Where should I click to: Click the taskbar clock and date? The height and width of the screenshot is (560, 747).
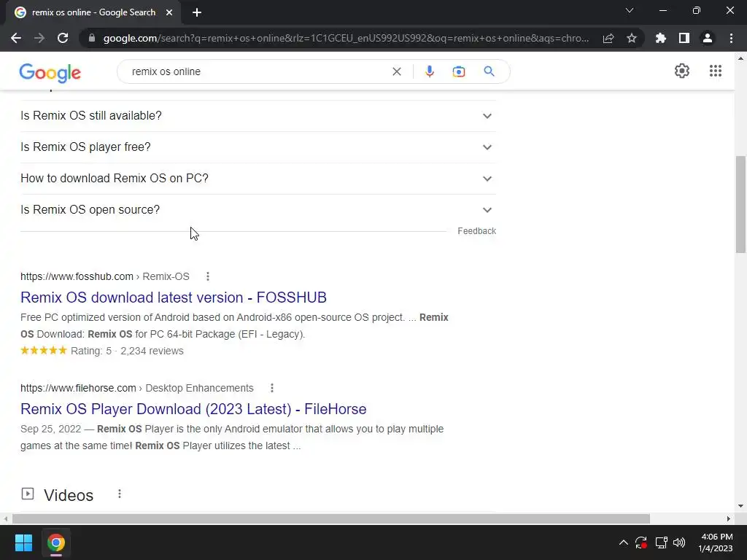[x=716, y=542]
